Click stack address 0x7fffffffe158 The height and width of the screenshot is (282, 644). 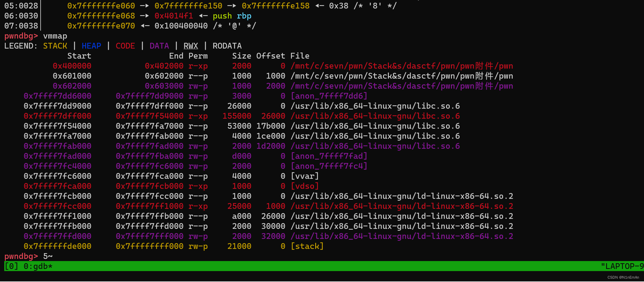[x=276, y=6]
